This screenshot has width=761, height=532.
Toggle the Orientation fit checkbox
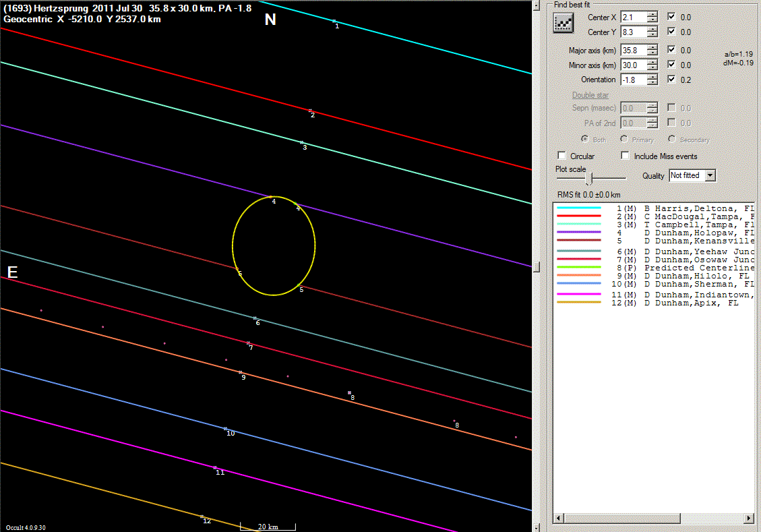[671, 80]
